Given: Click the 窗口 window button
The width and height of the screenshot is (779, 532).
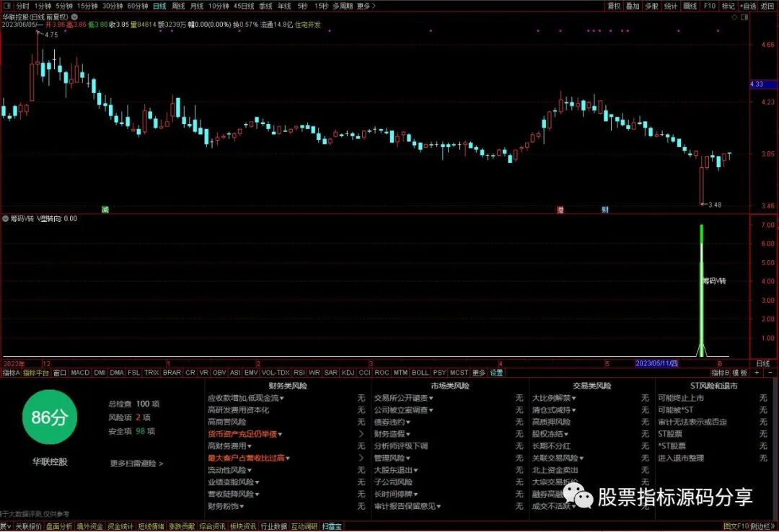Looking at the screenshot, I should [60, 373].
